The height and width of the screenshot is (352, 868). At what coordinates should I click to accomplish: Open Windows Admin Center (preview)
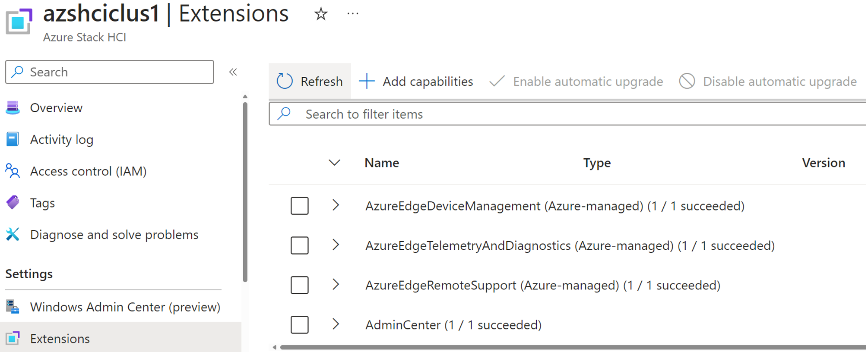(125, 307)
